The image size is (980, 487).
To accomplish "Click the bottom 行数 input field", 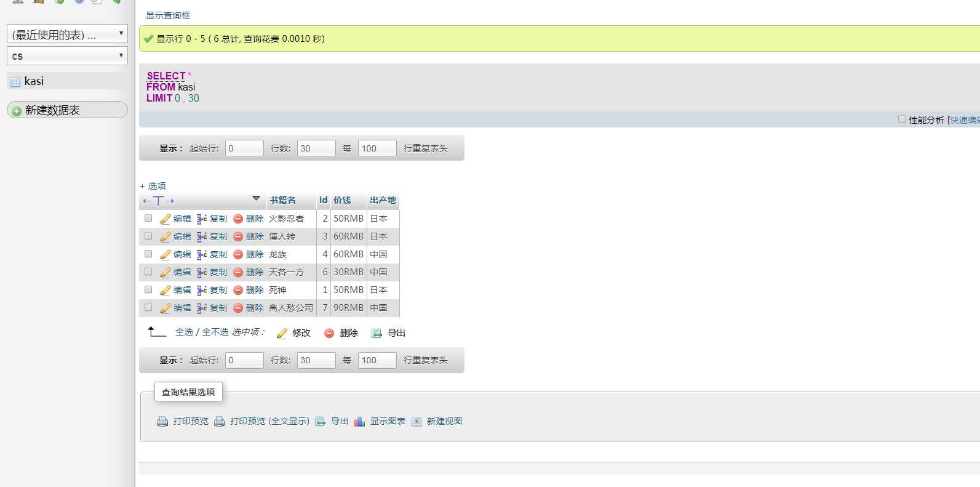I will (316, 360).
